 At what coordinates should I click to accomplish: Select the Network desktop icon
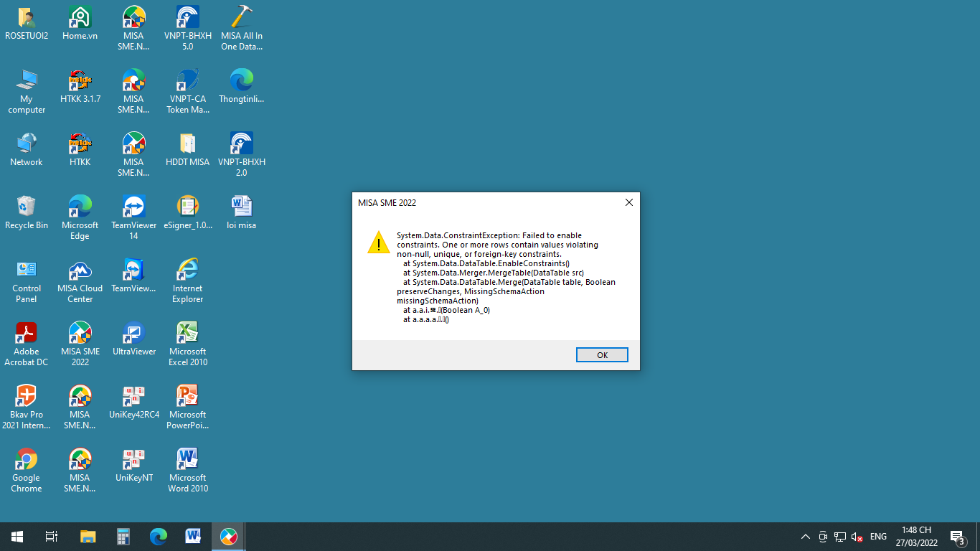(x=27, y=150)
